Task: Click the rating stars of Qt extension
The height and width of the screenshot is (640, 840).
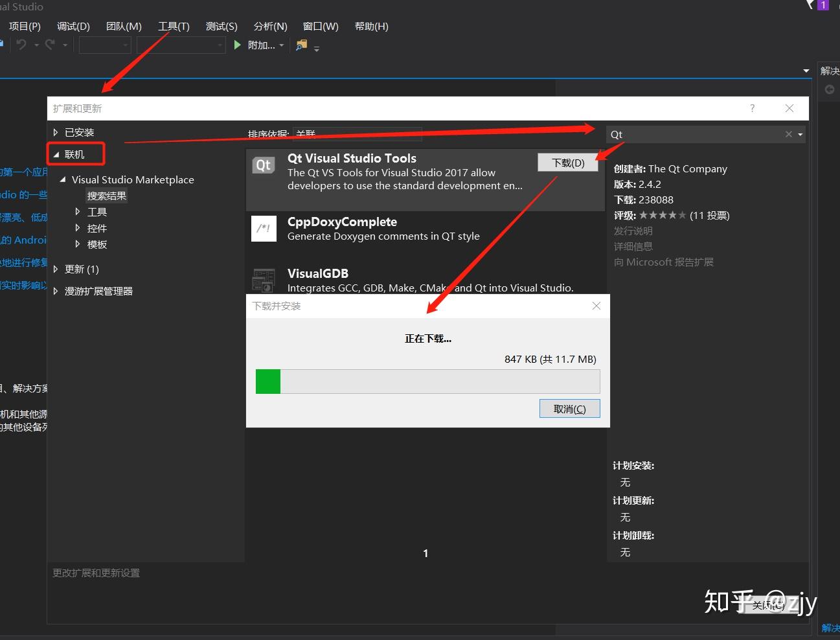Action: (663, 215)
